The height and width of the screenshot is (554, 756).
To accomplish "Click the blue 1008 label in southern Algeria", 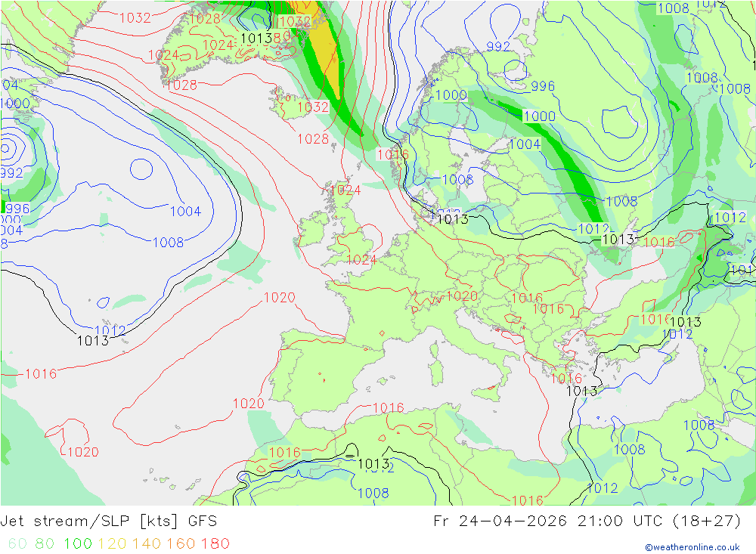I will click(373, 493).
